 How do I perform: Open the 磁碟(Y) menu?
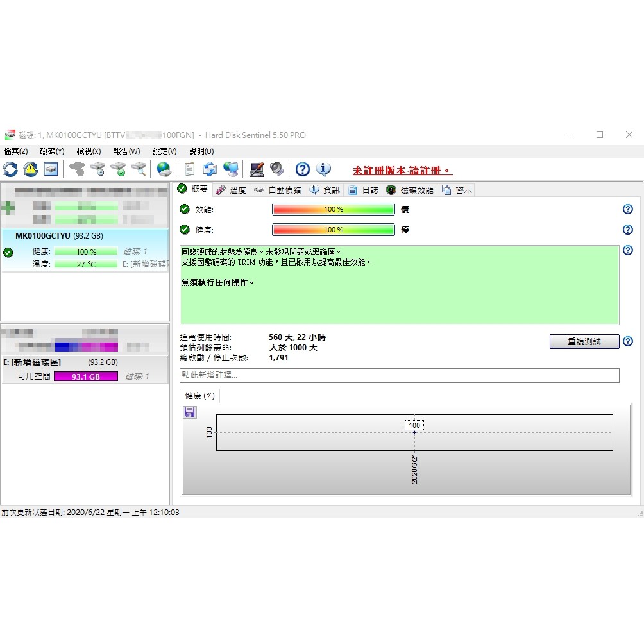(x=52, y=151)
